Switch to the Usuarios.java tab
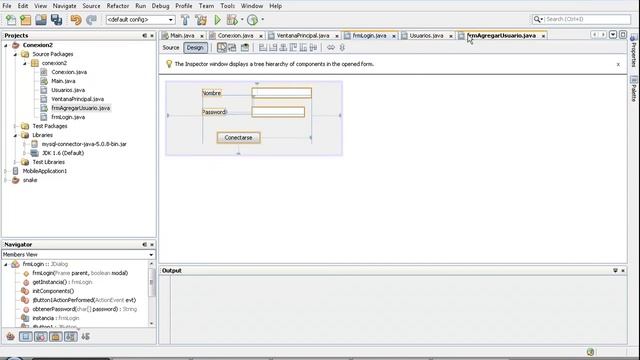Screen dimensions: 640x360 tap(426, 36)
